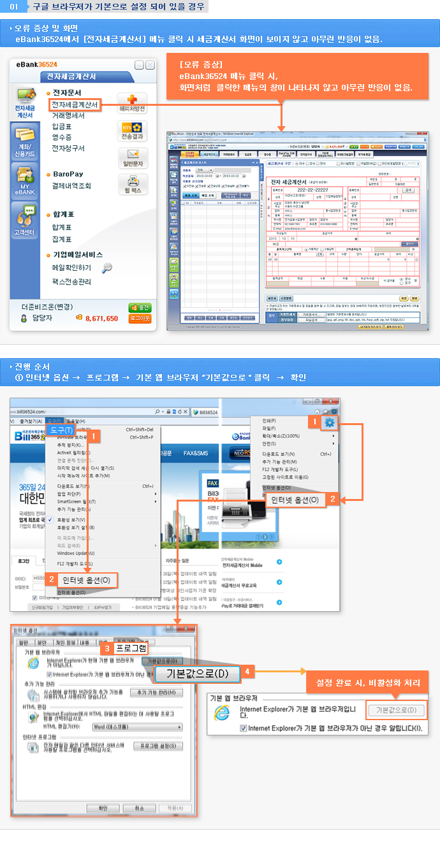Open 세금계산서 무료교육 link on site
Viewport: 440px width, 868px height.
pos(240,584)
